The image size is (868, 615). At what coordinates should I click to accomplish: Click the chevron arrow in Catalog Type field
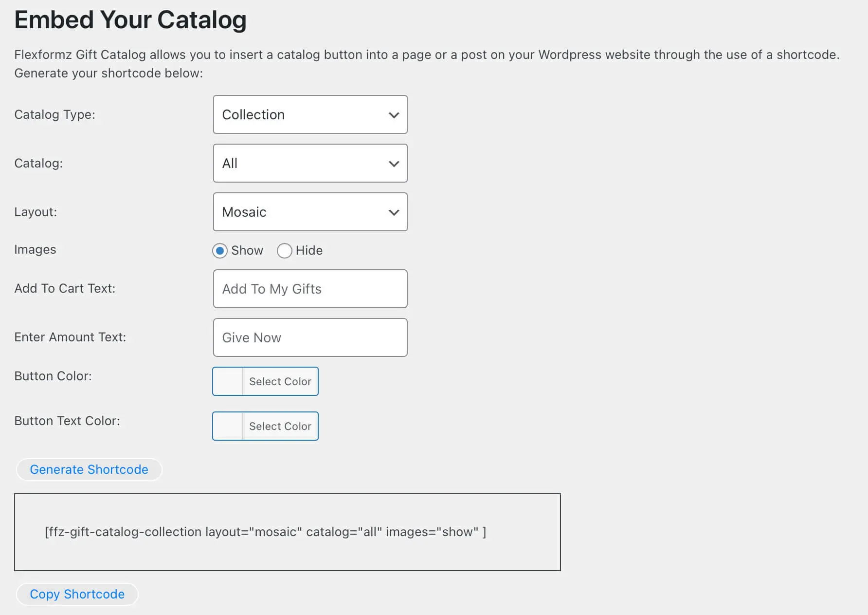(394, 115)
